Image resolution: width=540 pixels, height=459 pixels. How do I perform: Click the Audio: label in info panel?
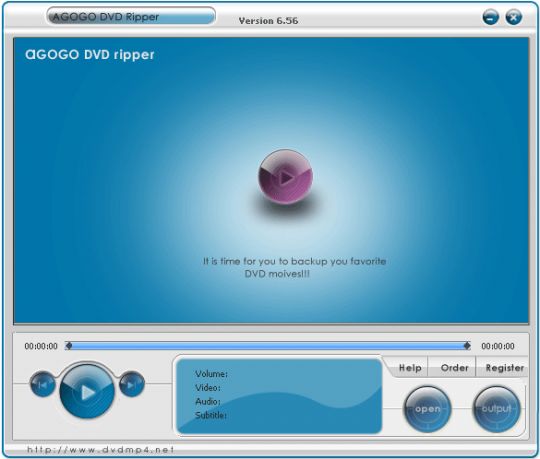pyautogui.click(x=208, y=401)
